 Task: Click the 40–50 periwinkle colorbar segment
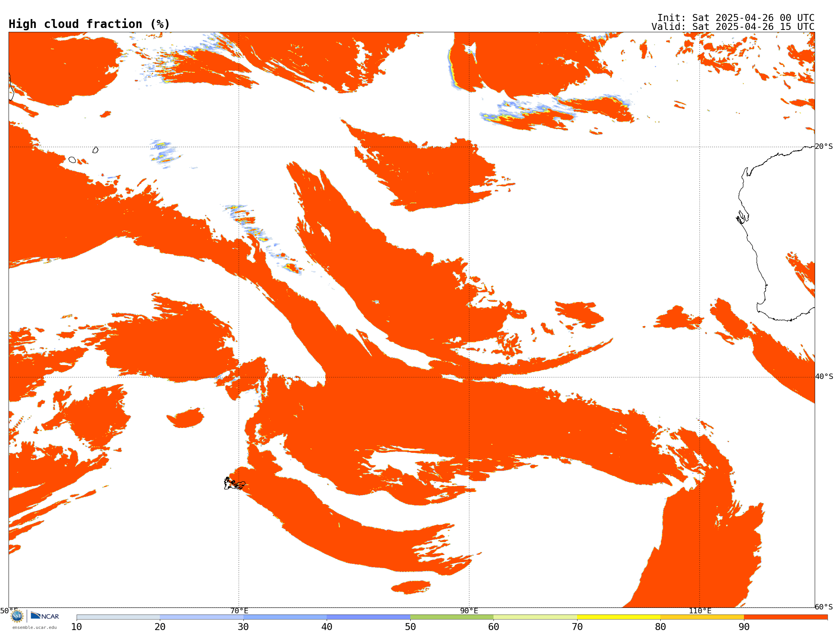368,617
